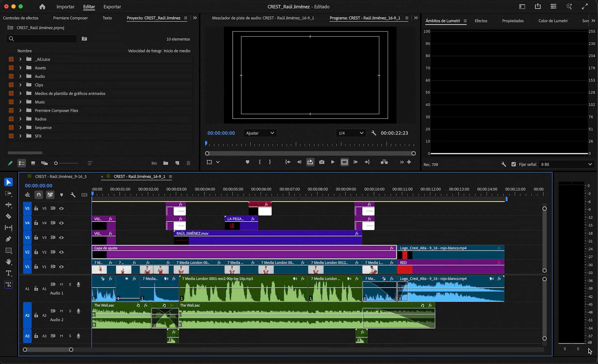Toggle the Fijar señal checkbox

pyautogui.click(x=514, y=164)
